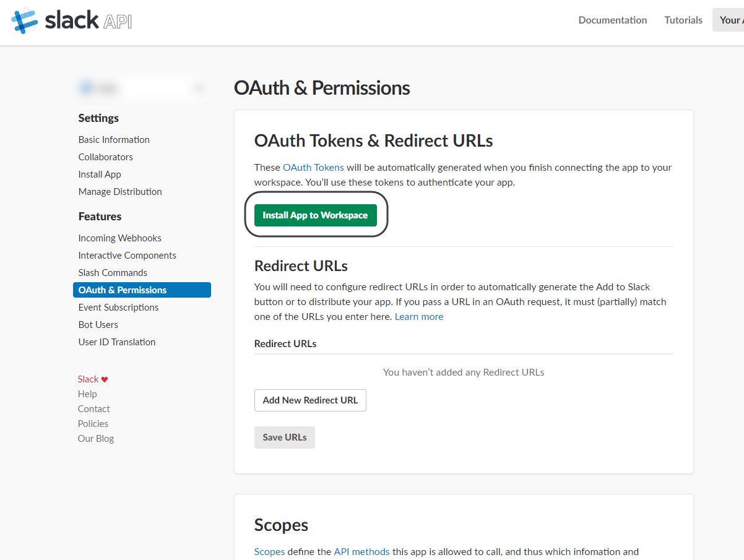Screen dimensions: 744x560
Task: Visit the Our Blog link
Action: click(96, 439)
